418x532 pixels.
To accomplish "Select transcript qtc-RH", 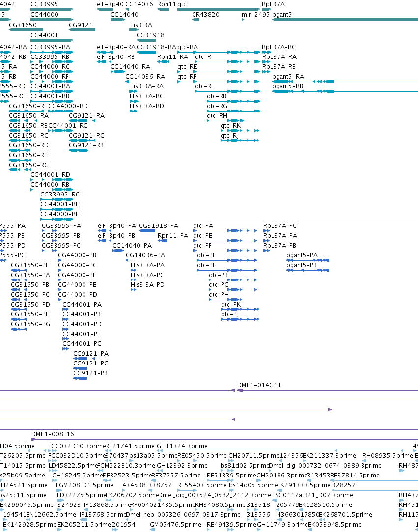I will point(217,116).
